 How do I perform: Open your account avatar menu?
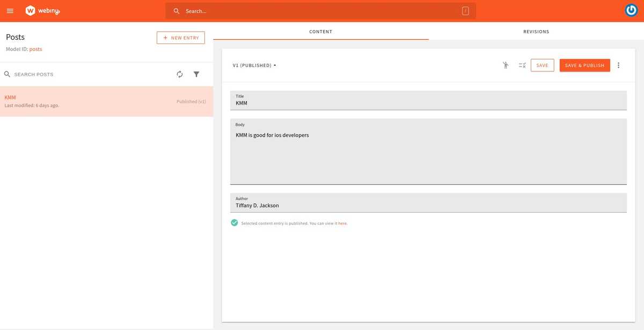(x=631, y=10)
